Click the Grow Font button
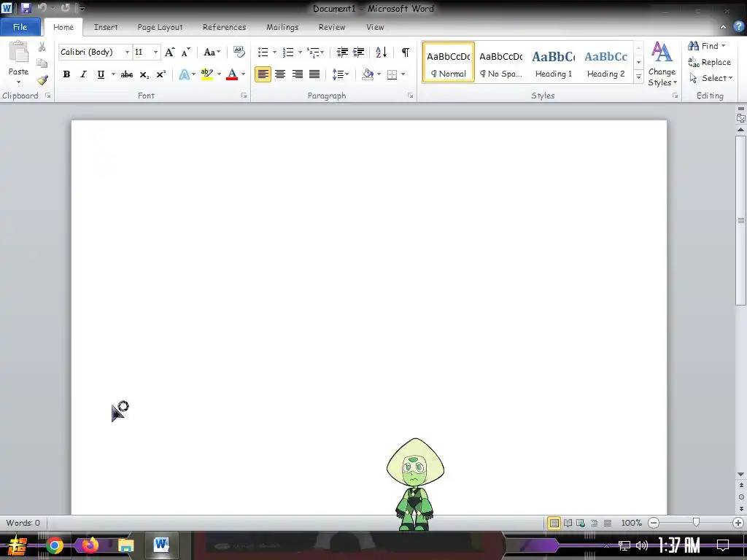Viewport: 747px width, 560px height. (x=169, y=52)
